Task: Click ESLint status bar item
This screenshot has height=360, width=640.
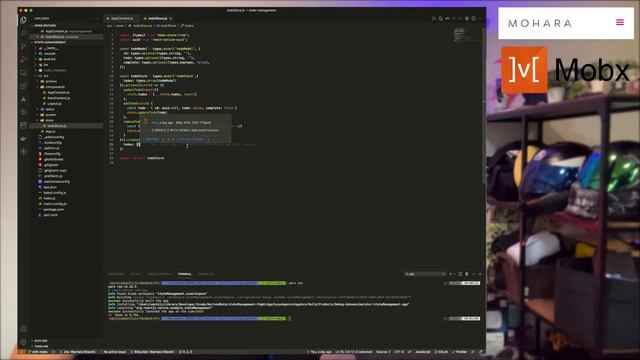Action: [441, 352]
